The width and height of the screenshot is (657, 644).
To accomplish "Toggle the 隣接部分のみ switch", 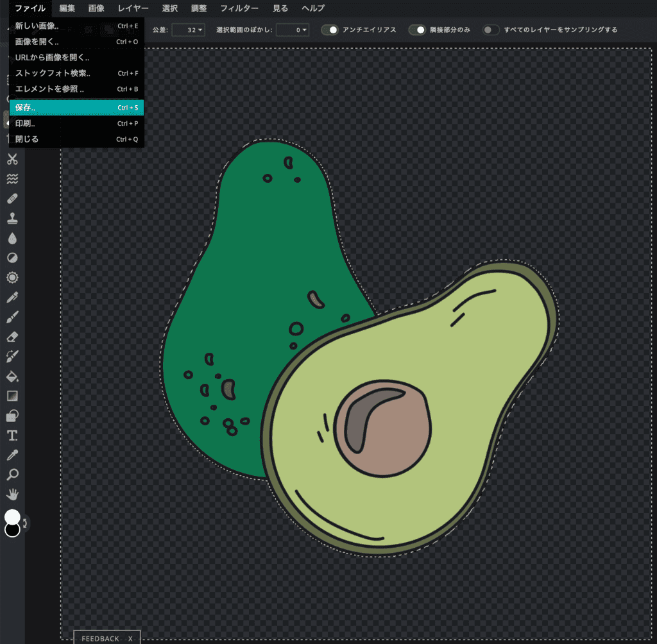I will (418, 30).
